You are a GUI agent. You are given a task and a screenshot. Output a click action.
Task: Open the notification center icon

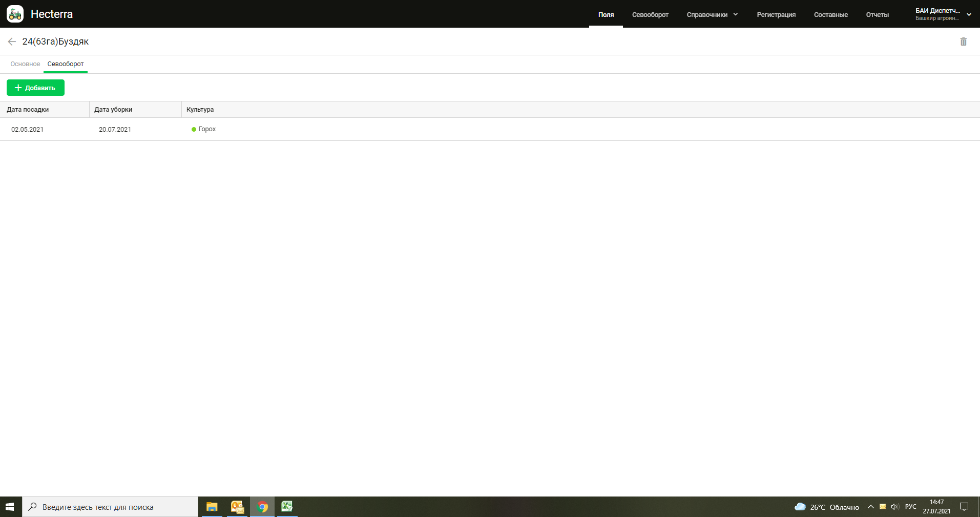pyautogui.click(x=964, y=507)
